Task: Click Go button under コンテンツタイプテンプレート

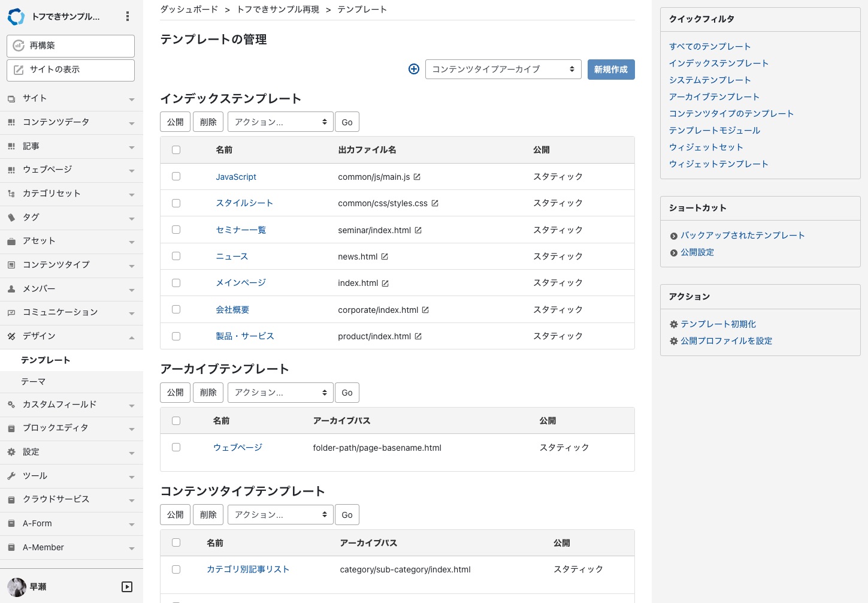Action: 347,515
